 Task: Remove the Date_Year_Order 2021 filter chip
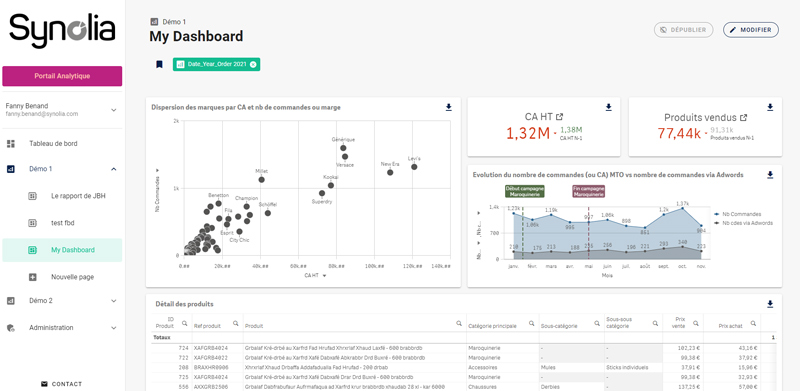coord(253,64)
